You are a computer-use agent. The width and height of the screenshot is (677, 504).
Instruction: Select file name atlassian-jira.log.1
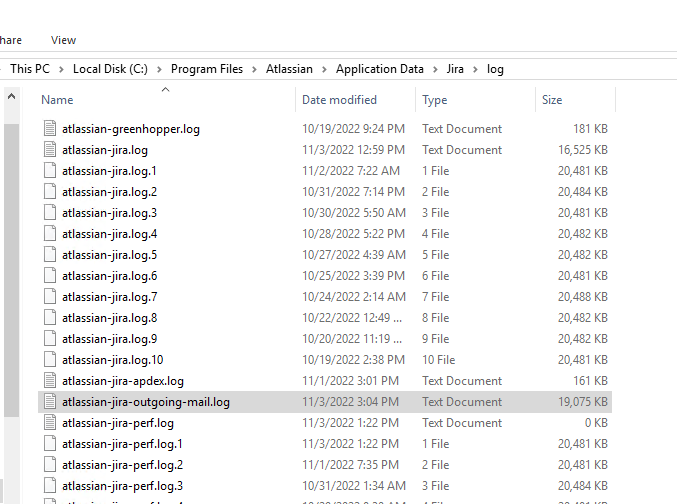point(109,171)
